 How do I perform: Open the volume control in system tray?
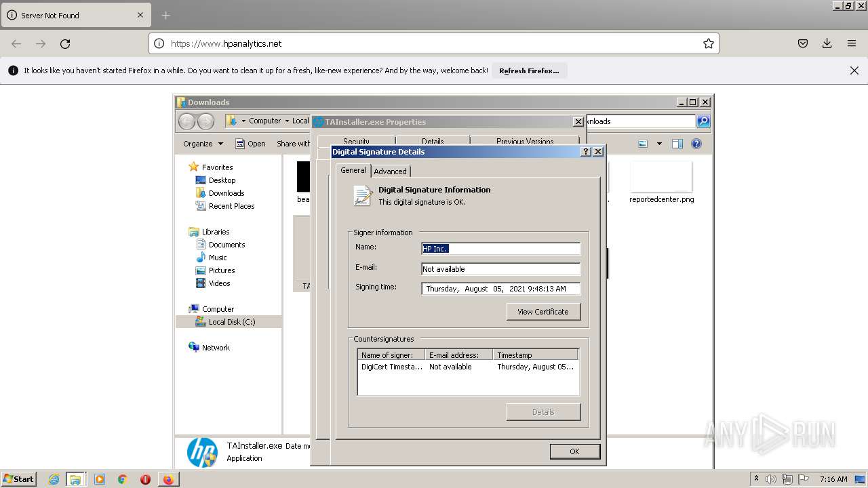point(771,479)
